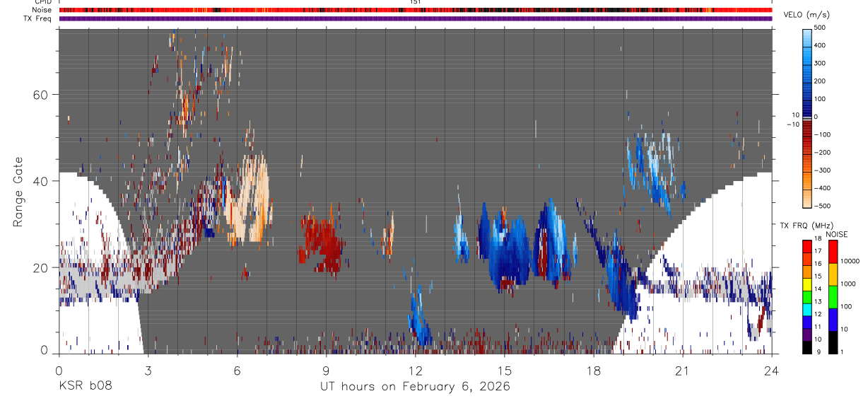Viewport: 868px width, 401px height.
Task: Click the blue segment of the NOISE legend
Action: pos(833,319)
